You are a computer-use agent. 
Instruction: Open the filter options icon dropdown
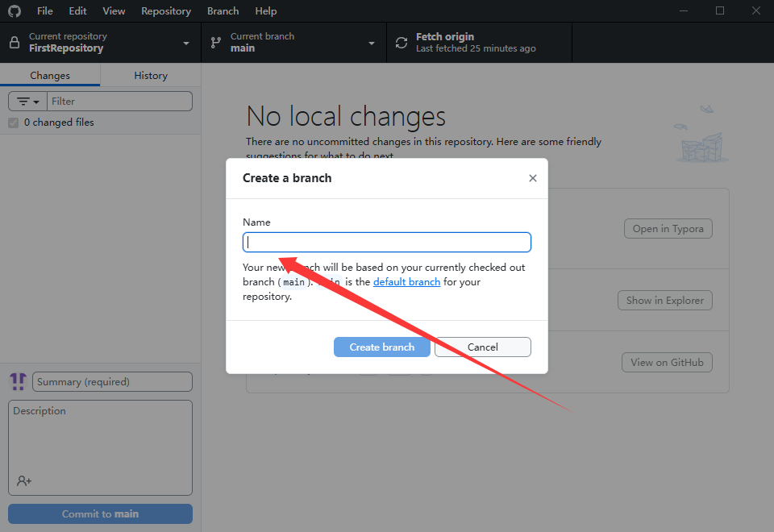pyautogui.click(x=27, y=102)
